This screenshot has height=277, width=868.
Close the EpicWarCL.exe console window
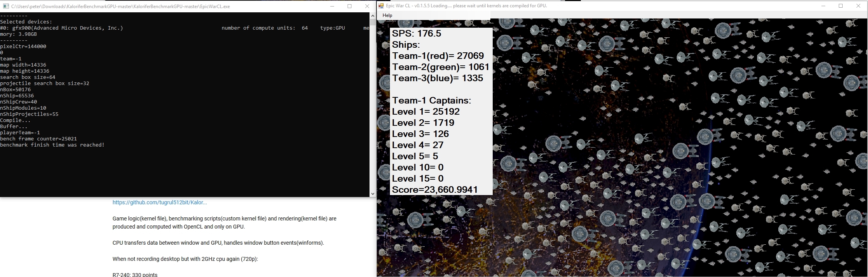pos(367,6)
